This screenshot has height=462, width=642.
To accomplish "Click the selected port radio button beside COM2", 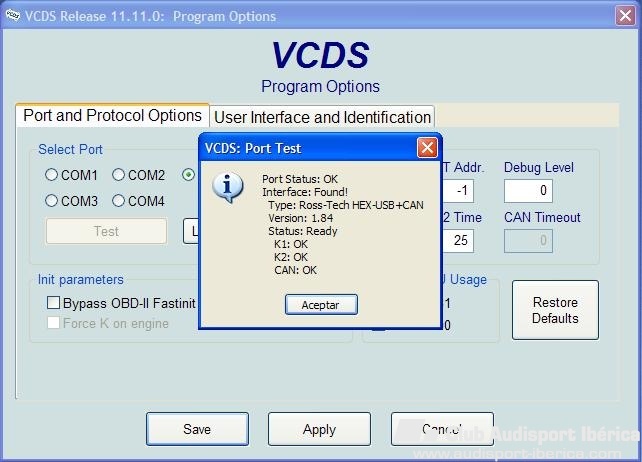I will [188, 175].
